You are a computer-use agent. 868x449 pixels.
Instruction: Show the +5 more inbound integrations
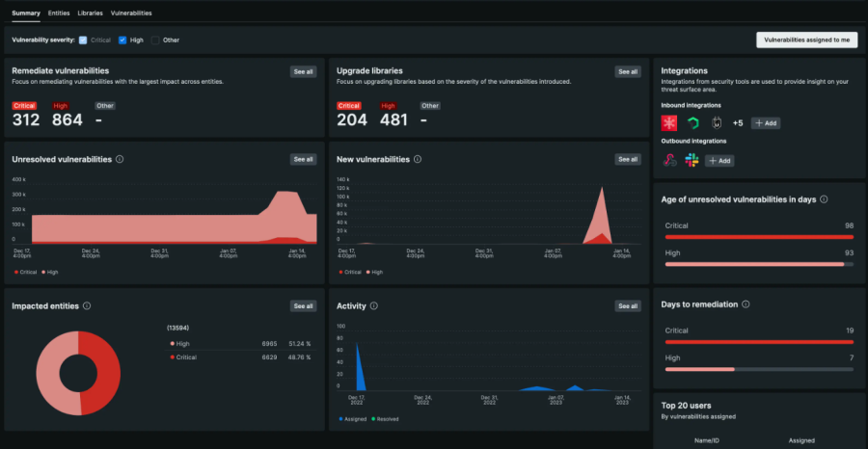tap(738, 123)
